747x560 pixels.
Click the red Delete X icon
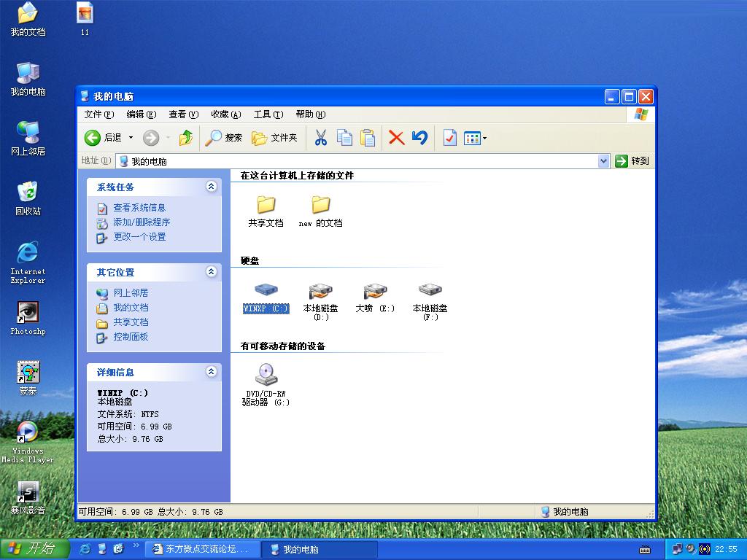point(396,138)
